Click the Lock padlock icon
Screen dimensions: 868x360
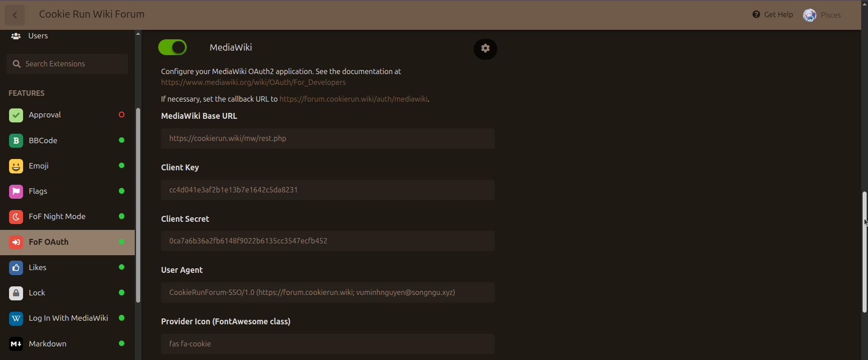coord(16,293)
